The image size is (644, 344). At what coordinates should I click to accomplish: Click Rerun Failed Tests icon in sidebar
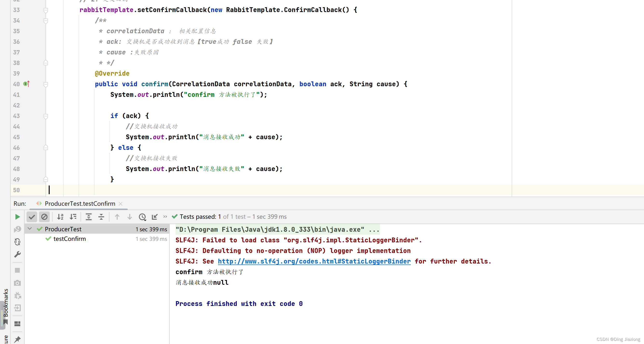coord(17,229)
